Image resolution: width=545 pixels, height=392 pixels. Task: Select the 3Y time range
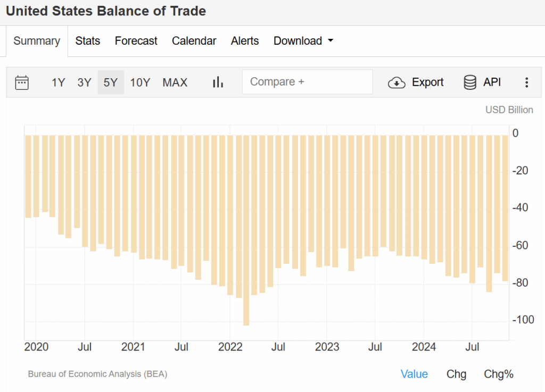[84, 82]
